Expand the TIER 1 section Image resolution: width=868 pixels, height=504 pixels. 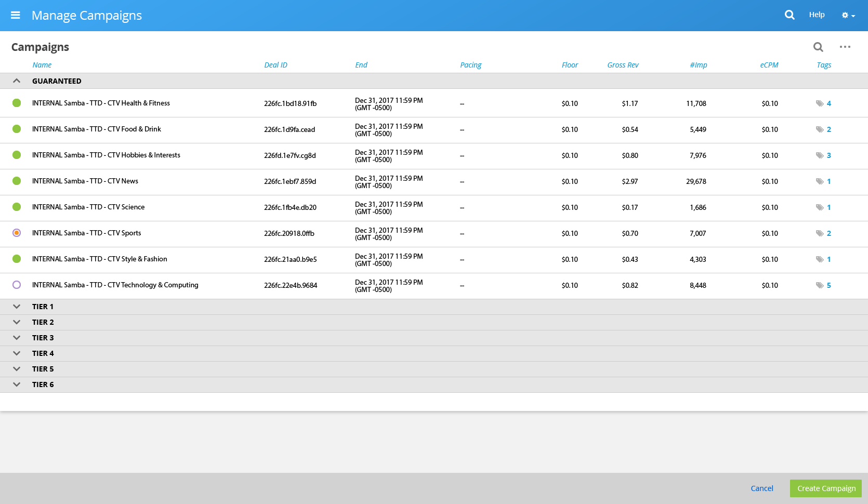[17, 307]
